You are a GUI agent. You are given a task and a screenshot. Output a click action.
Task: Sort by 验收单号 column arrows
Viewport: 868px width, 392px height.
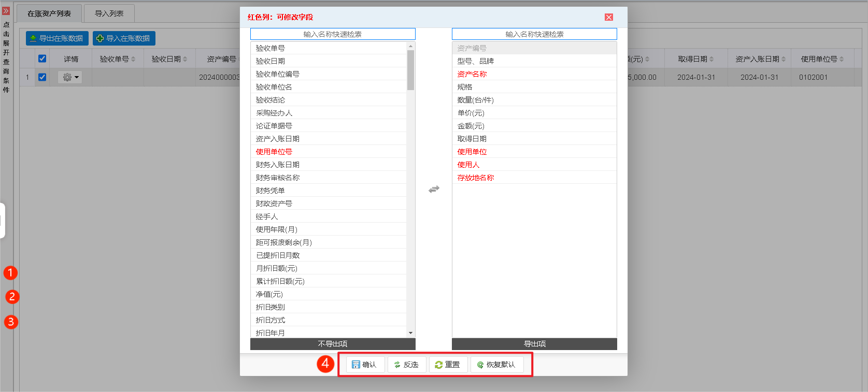coord(133,59)
